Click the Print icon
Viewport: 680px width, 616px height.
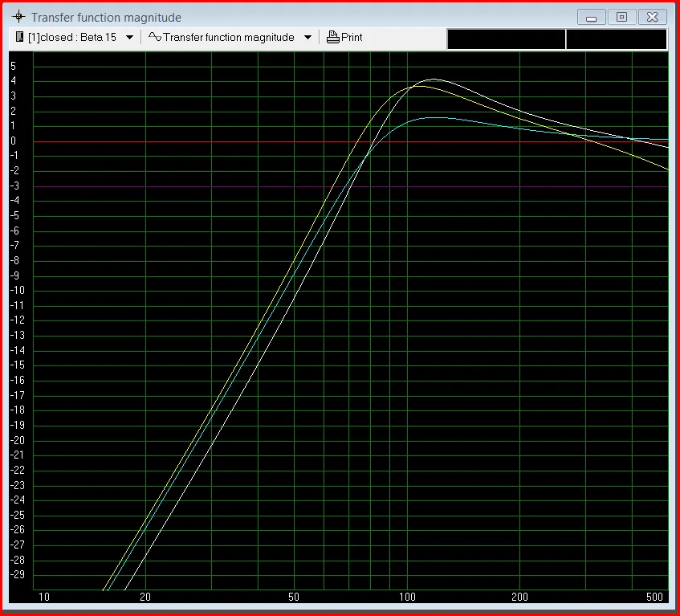(x=332, y=37)
